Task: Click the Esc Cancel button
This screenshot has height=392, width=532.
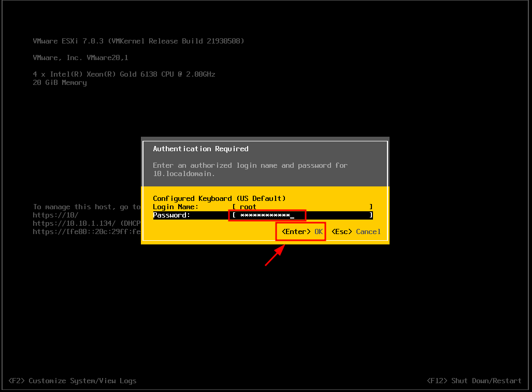Action: point(356,231)
